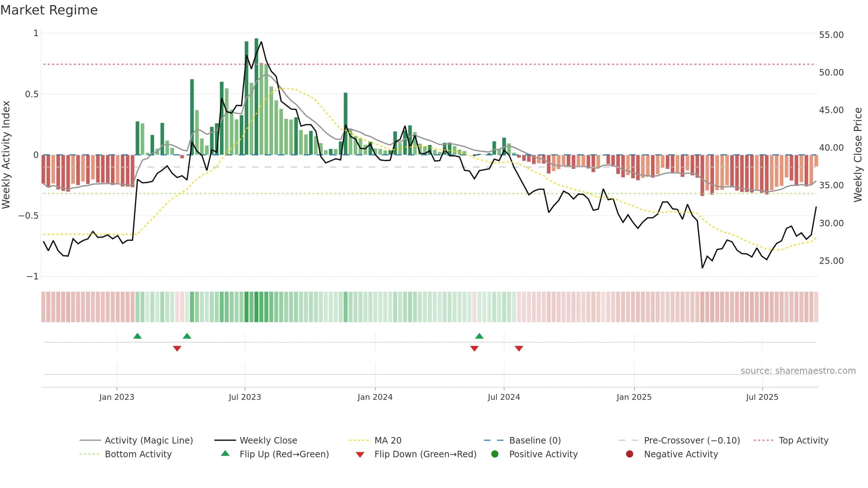Toggle the Flip Up (Red→Green) legend entry
The height and width of the screenshot is (488, 868).
pyautogui.click(x=275, y=454)
